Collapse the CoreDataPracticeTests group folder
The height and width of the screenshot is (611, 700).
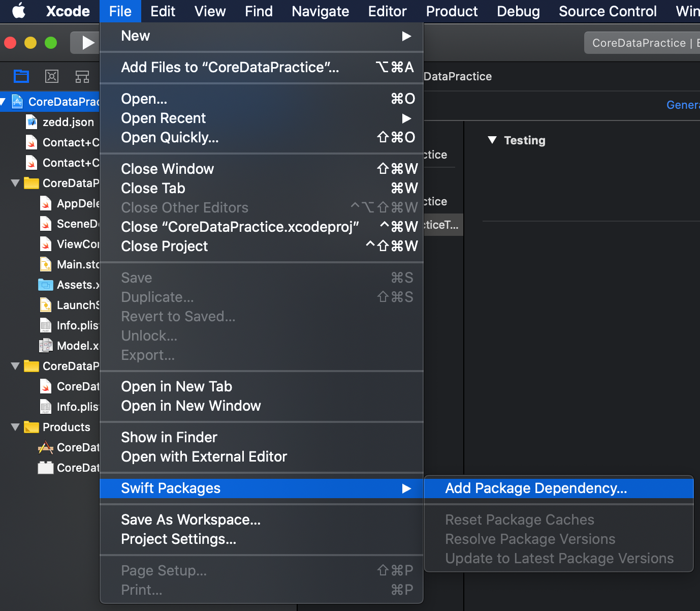[x=15, y=366]
